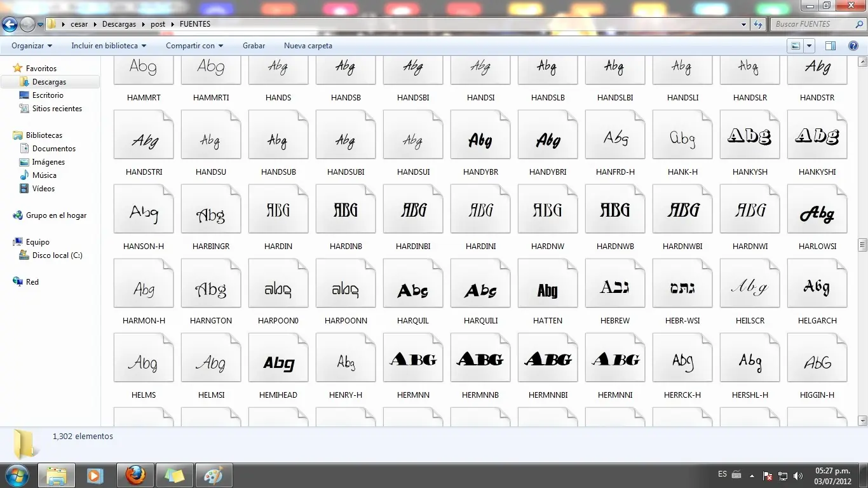Open the Vídeos library
This screenshot has height=488, width=868.
coord(43,189)
